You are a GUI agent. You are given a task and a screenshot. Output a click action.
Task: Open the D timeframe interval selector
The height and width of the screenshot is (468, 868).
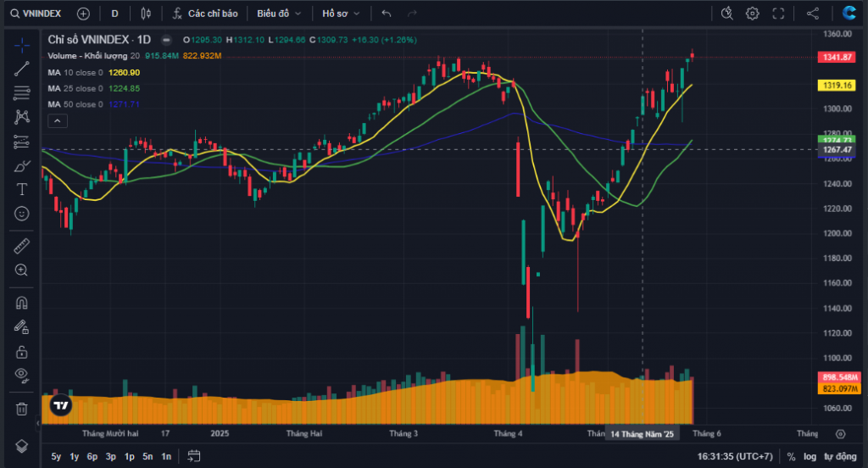click(114, 14)
